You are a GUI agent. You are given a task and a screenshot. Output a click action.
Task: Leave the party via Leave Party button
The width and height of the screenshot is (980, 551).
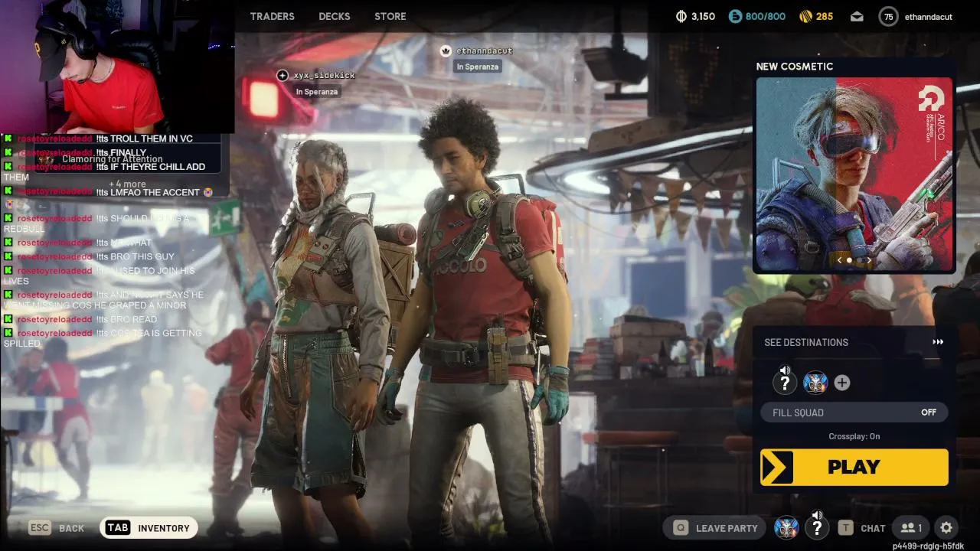(x=715, y=528)
